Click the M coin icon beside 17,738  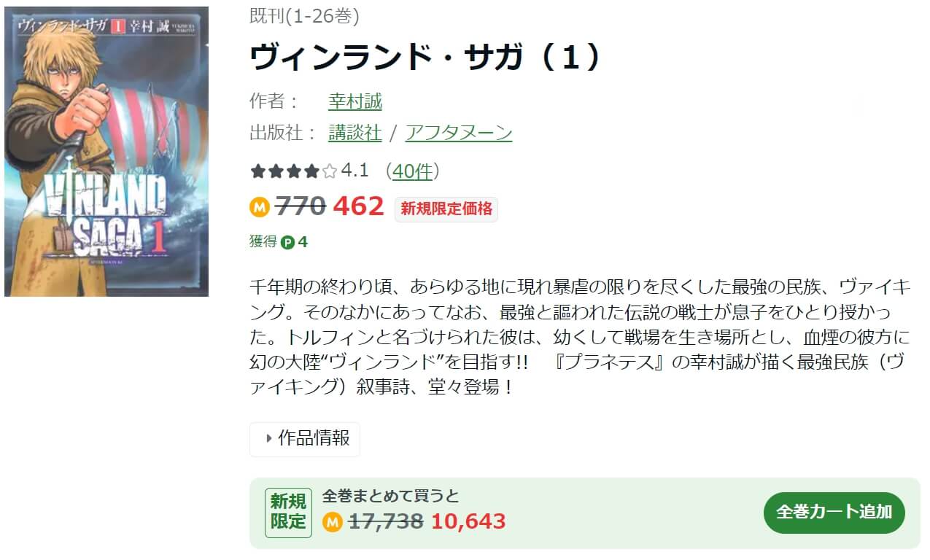(333, 522)
